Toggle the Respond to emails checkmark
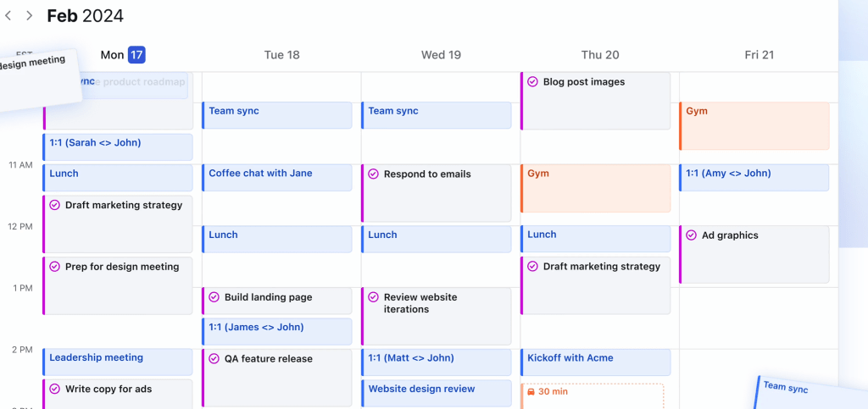The width and height of the screenshot is (868, 409). [373, 174]
